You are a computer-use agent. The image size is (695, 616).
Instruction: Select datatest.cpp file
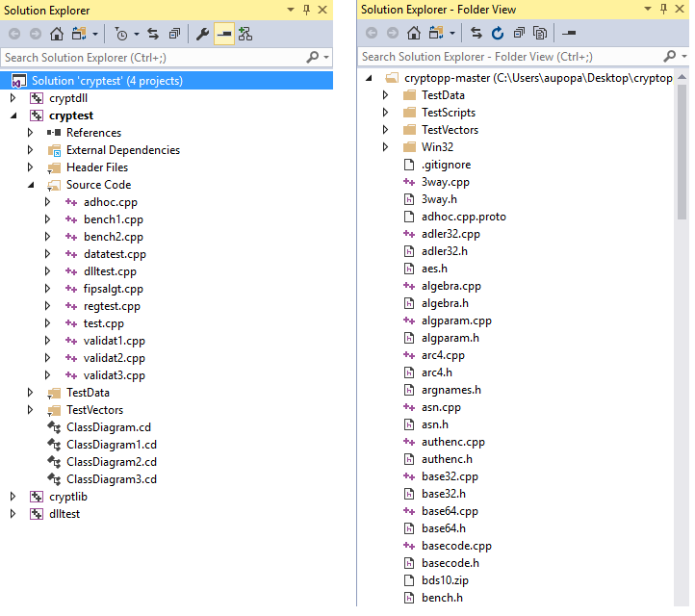tap(115, 254)
